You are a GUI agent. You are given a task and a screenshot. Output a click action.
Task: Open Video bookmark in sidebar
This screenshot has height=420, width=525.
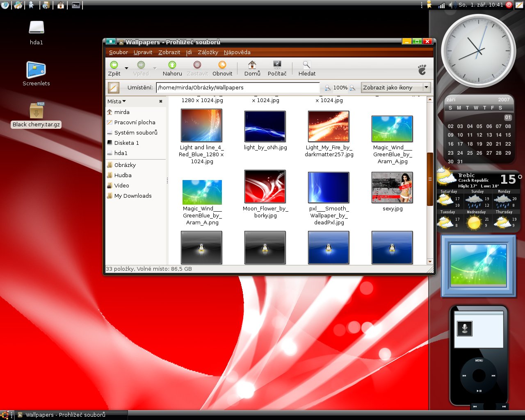click(x=136, y=185)
